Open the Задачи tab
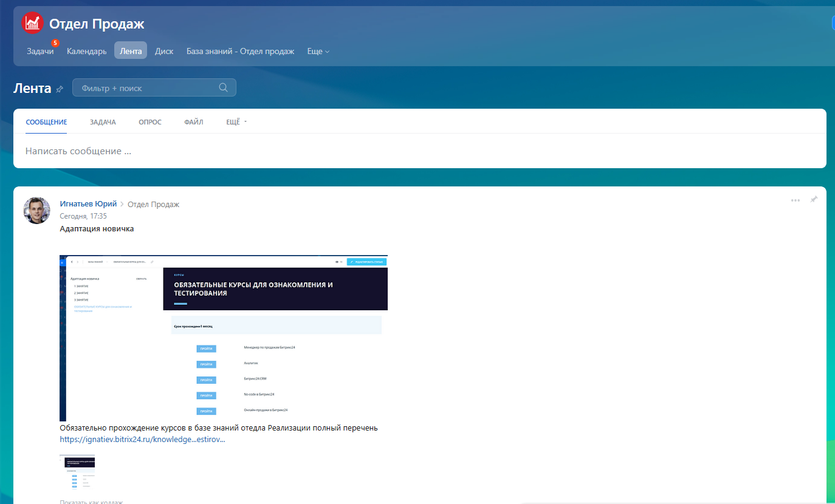Screen dimensions: 835x504 pos(40,51)
